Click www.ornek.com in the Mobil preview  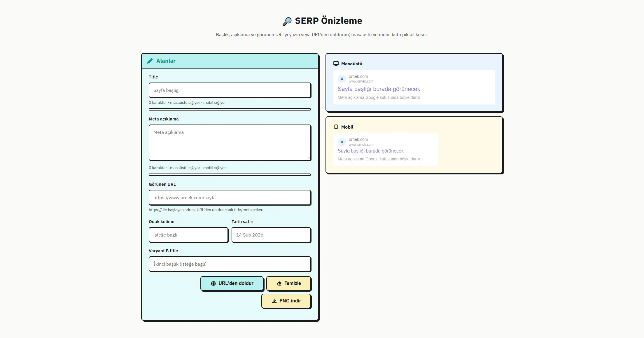[x=361, y=145]
